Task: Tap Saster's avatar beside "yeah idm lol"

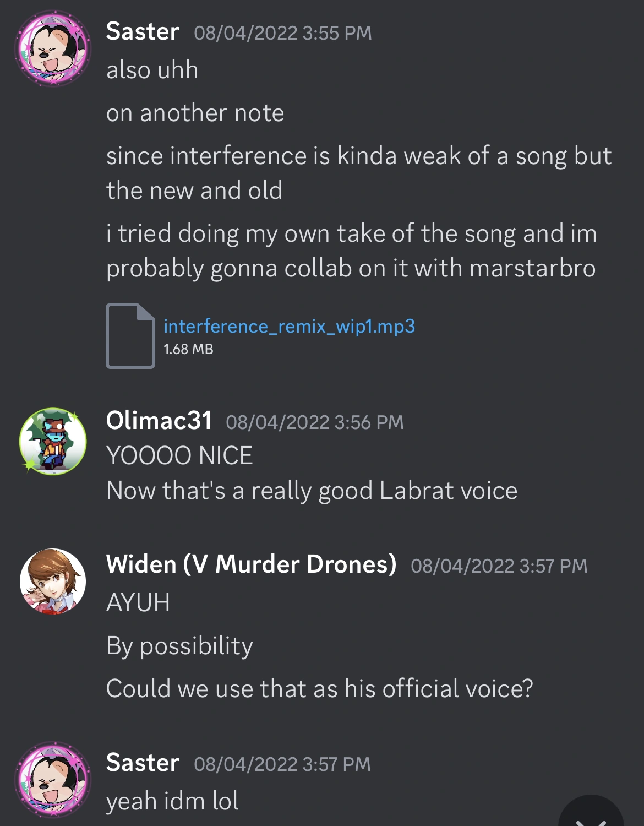Action: (x=53, y=779)
